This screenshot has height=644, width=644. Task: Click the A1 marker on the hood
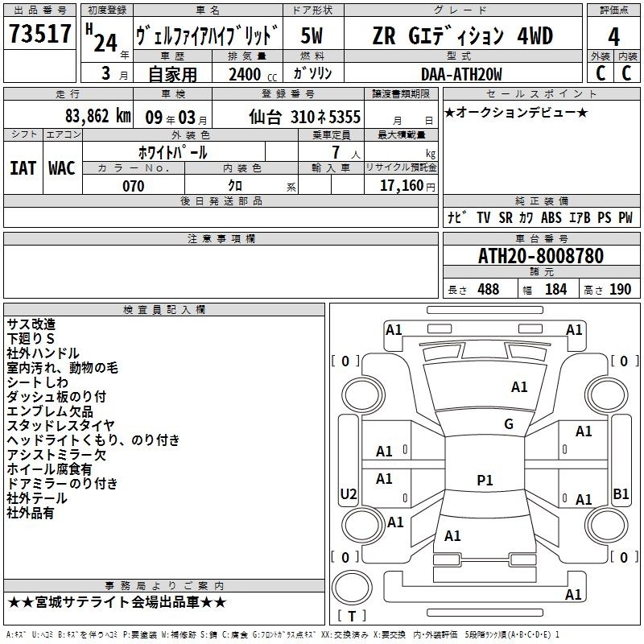pyautogui.click(x=519, y=387)
